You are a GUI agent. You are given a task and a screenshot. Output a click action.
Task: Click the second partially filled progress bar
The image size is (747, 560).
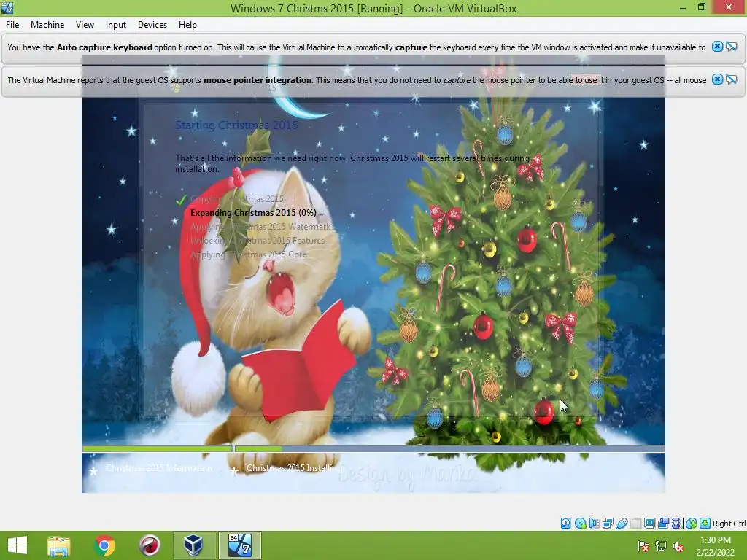pyautogui.click(x=449, y=448)
